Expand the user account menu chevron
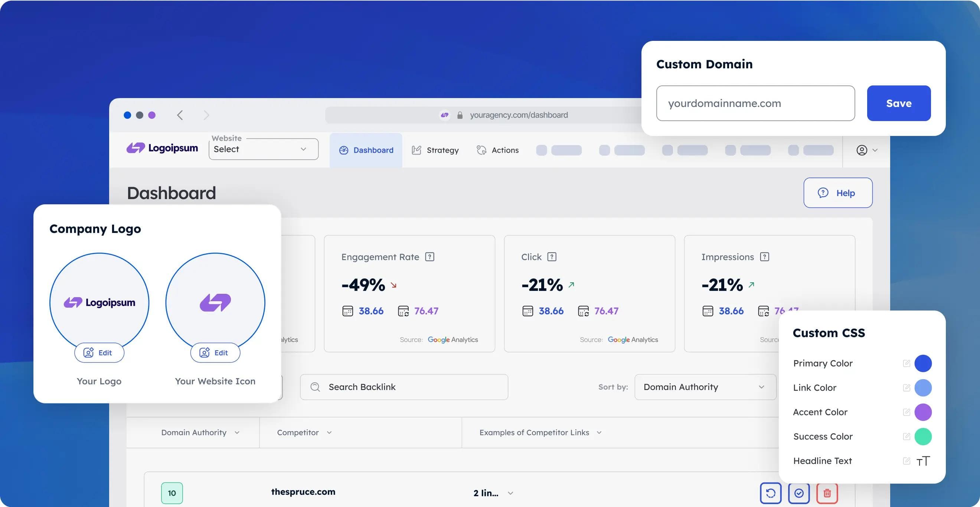The height and width of the screenshot is (507, 980). [x=875, y=150]
